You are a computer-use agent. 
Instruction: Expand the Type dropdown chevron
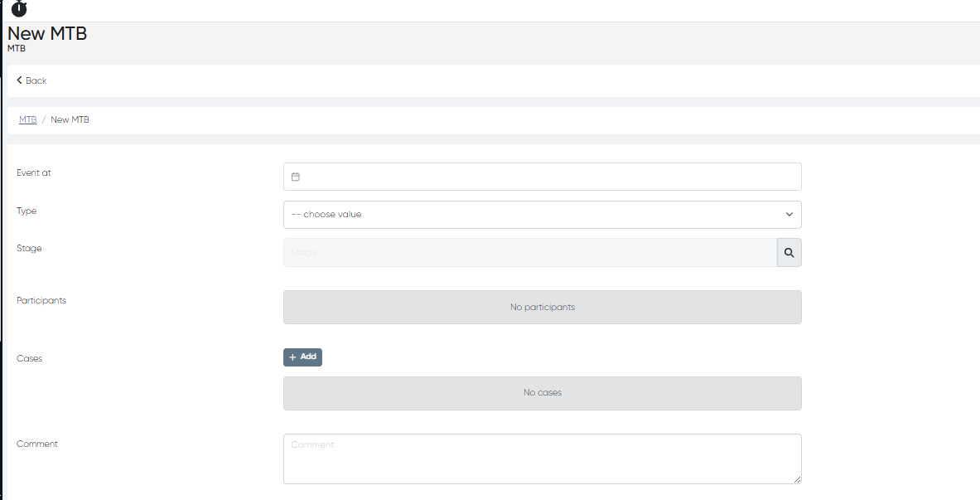tap(789, 215)
